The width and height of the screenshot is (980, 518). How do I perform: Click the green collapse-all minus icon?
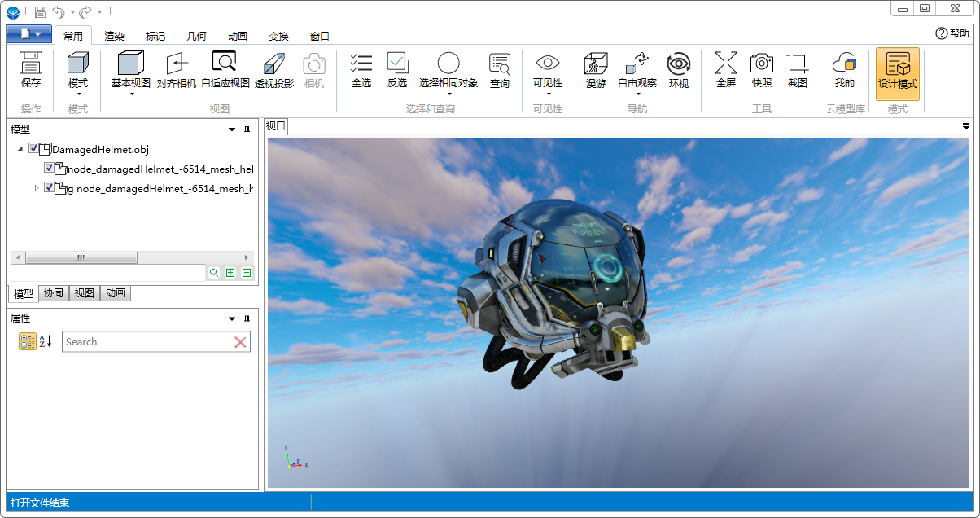(x=247, y=273)
